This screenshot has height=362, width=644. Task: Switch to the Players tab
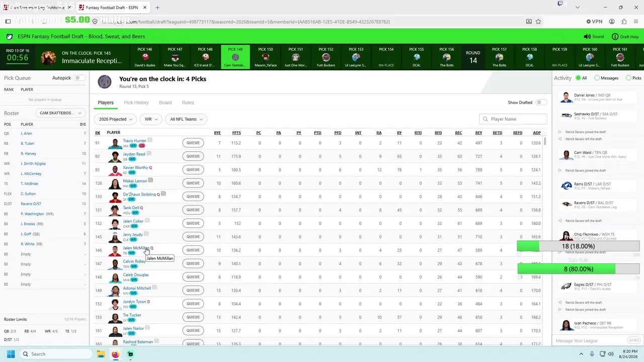point(106,103)
